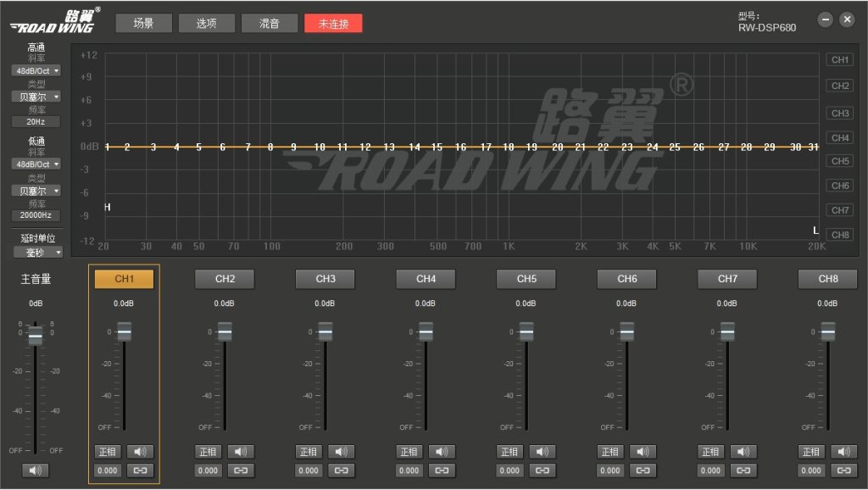This screenshot has height=490, width=868.
Task: Mute channel CH6 speaker icon
Action: pyautogui.click(x=643, y=452)
